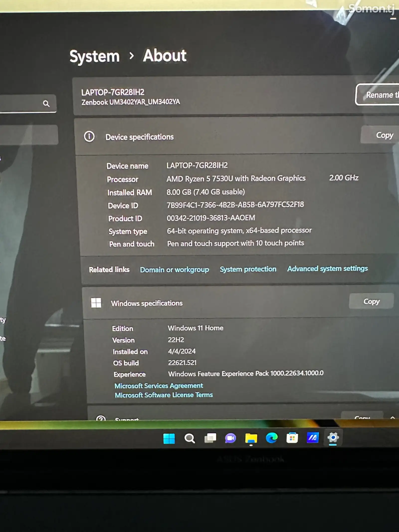Copy the Device specifications
The height and width of the screenshot is (532, 399).
[x=380, y=135]
